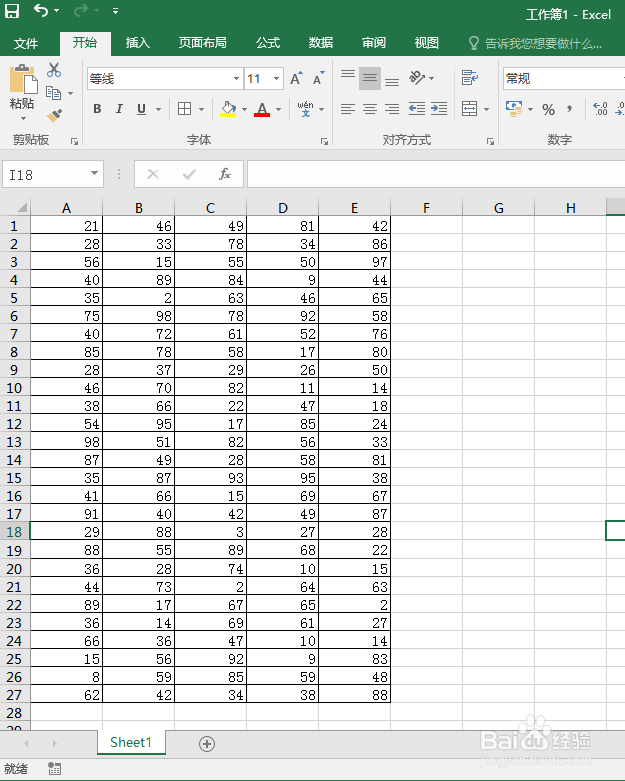Image resolution: width=625 pixels, height=781 pixels.
Task: Click the formula bar input area
Action: point(436,174)
